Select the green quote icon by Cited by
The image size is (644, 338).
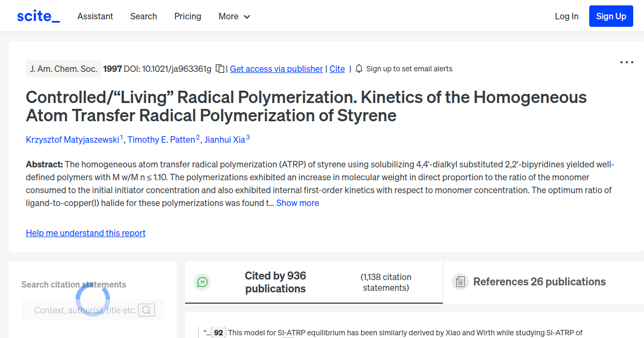[x=202, y=282]
